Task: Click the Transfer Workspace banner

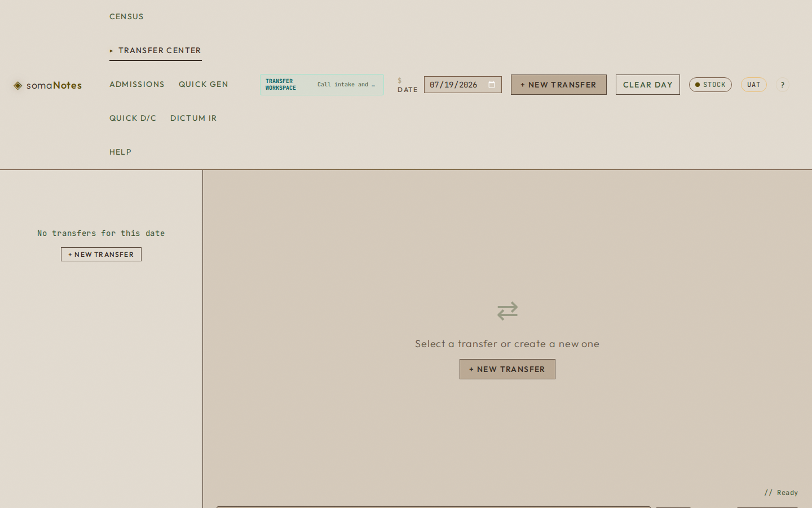Action: pos(322,85)
